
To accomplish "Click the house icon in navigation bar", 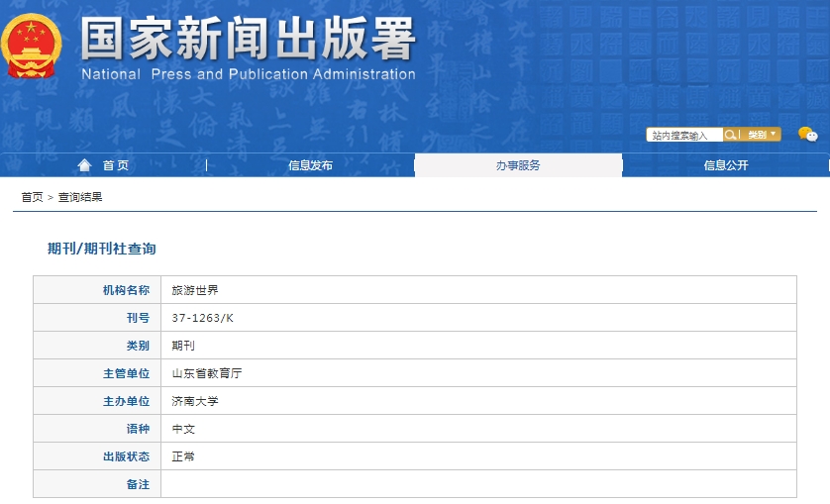I will [84, 165].
